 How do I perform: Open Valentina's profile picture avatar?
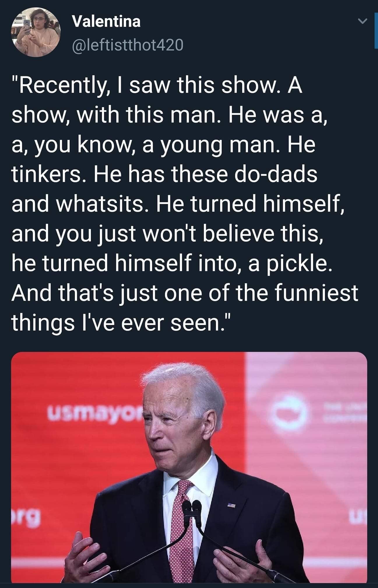coord(35,32)
